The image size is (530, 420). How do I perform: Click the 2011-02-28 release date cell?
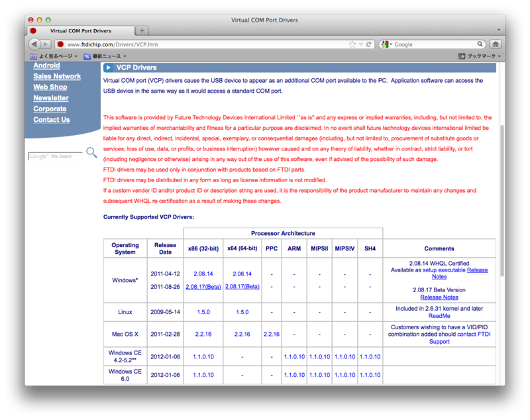point(165,334)
